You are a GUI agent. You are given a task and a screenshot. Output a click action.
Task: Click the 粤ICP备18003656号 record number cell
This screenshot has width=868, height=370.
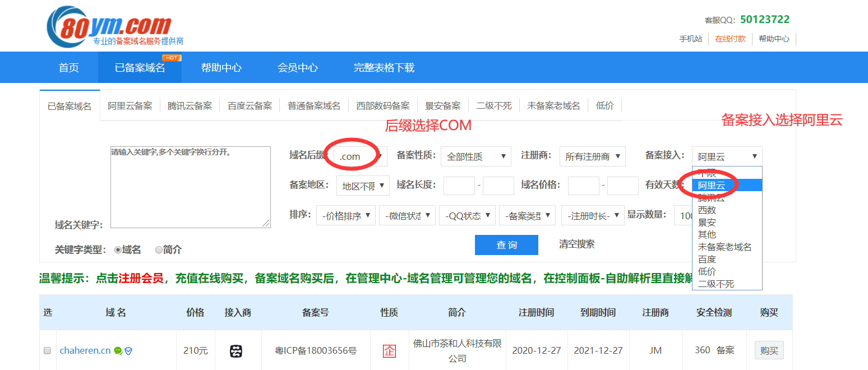point(316,351)
